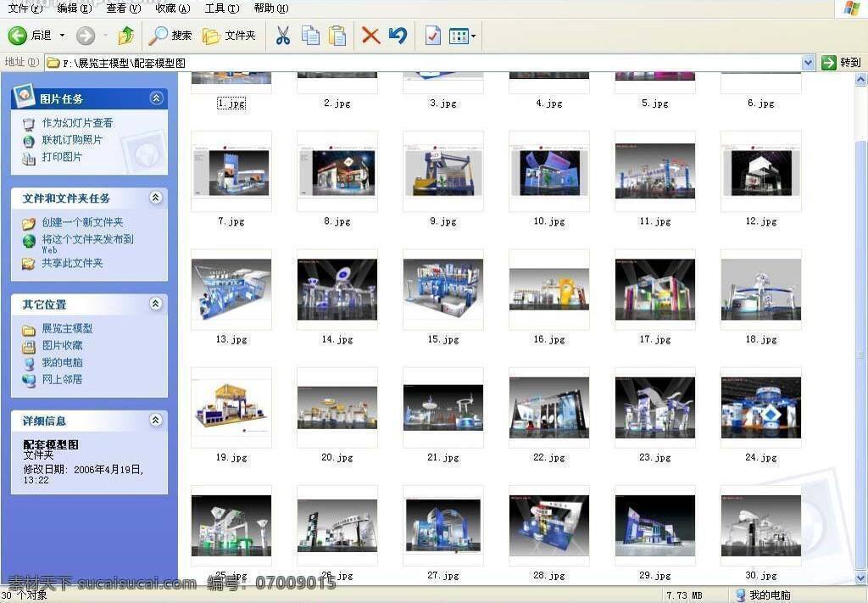
Task: Click the globe icon beside 联机订购照片
Action: coord(28,141)
